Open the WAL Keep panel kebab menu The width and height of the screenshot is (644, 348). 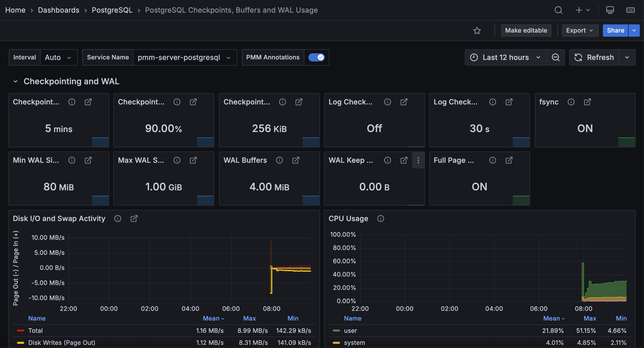418,160
